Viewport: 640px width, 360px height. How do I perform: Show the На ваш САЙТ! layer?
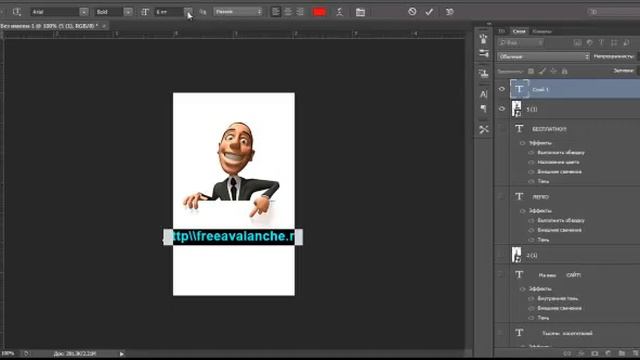[502, 275]
